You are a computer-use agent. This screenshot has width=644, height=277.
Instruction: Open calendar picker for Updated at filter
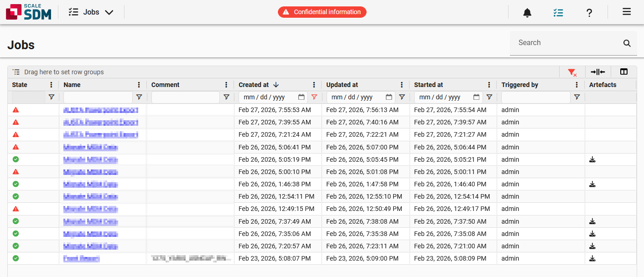point(389,97)
